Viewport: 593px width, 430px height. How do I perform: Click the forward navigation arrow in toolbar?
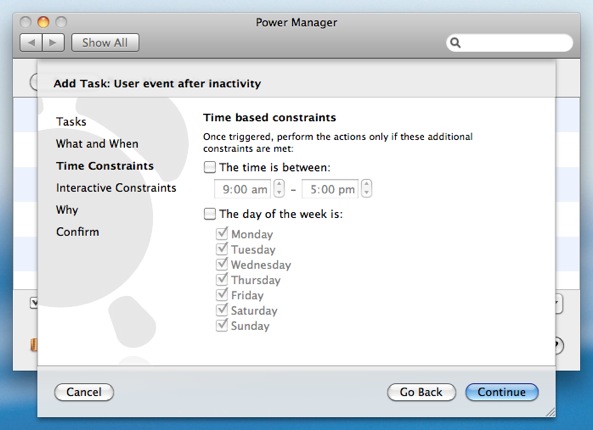tap(53, 42)
